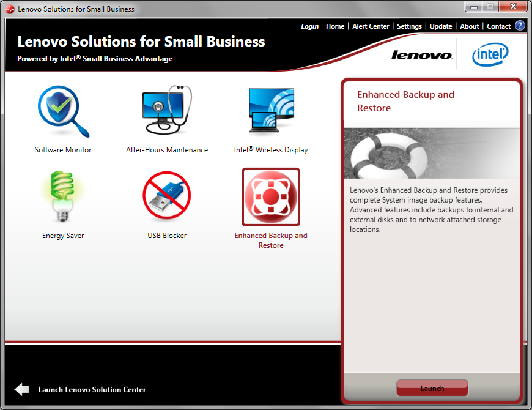Screen dimensions: 532x410
Task: Click the Intel logo
Action: pos(490,54)
